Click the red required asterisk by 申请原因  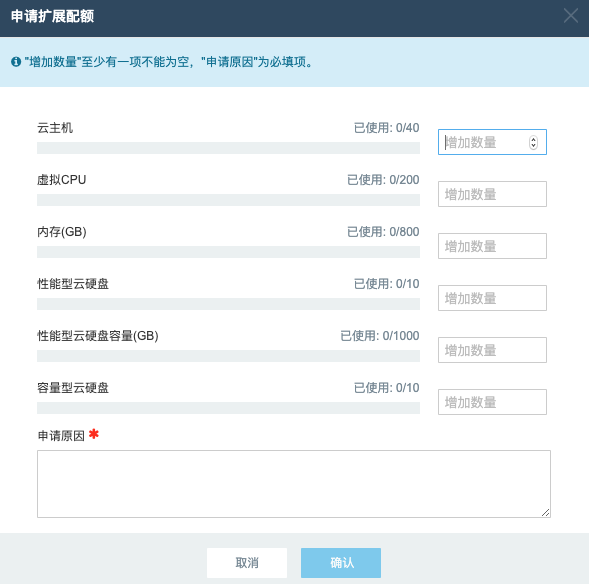94,434
